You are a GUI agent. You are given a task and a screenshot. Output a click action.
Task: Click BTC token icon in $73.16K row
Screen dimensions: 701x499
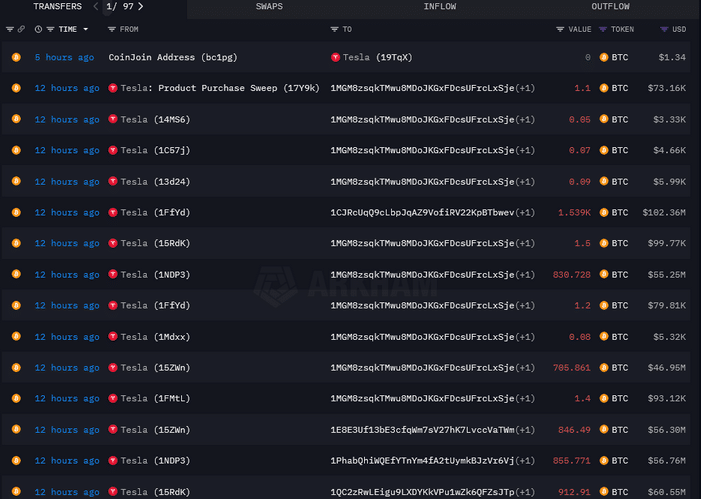[604, 88]
